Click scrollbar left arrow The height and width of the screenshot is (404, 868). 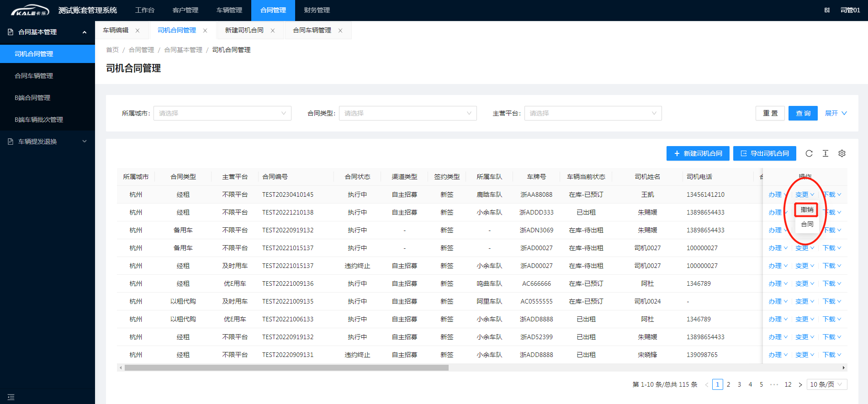[120, 367]
